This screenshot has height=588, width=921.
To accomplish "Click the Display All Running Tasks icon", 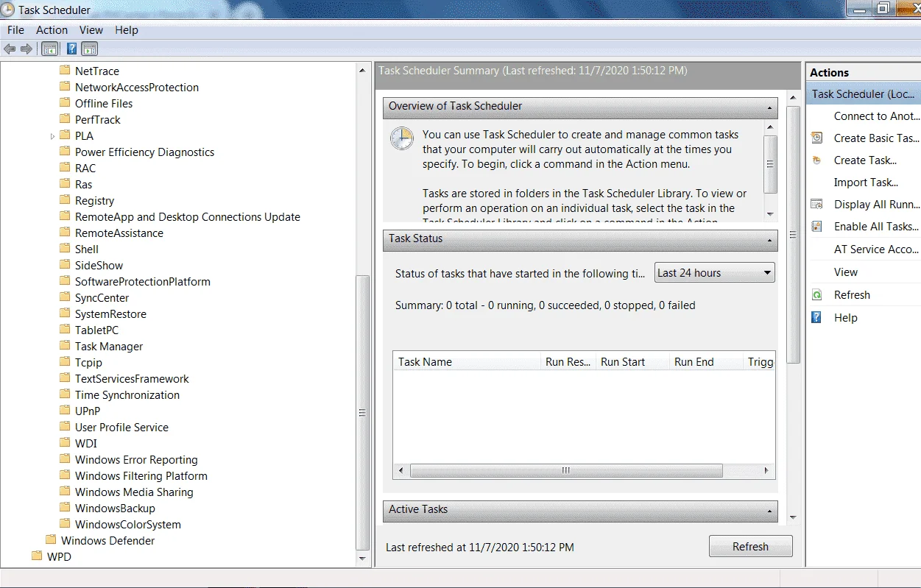I will [x=816, y=205].
